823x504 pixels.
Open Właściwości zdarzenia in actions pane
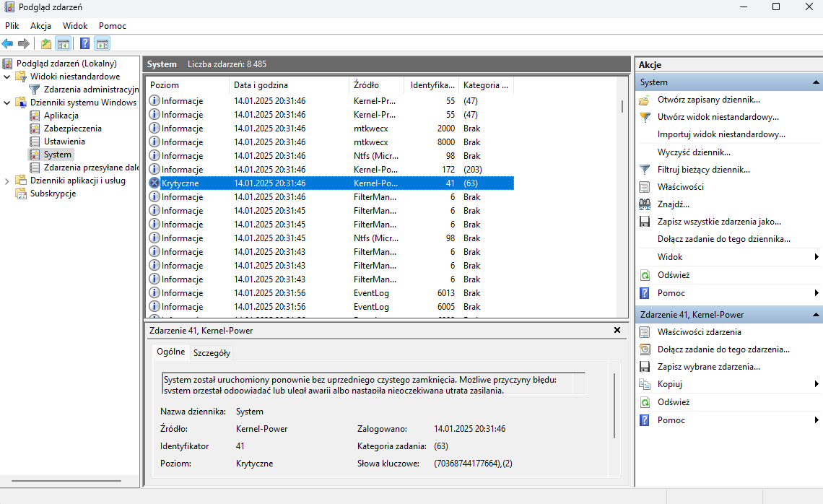click(699, 332)
